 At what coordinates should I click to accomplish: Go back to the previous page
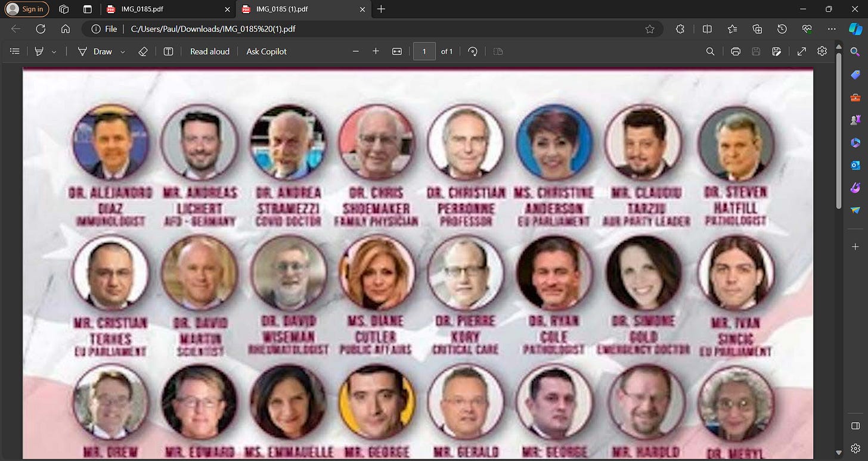click(15, 29)
